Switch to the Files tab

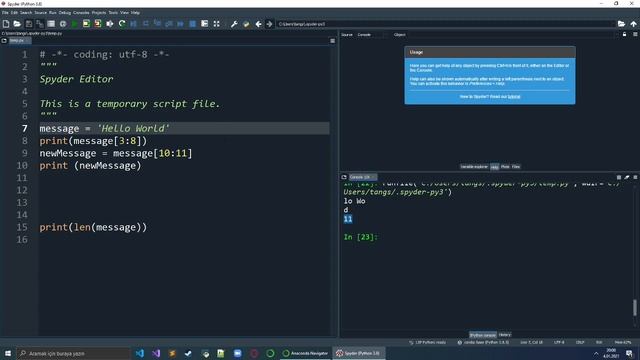(x=516, y=167)
